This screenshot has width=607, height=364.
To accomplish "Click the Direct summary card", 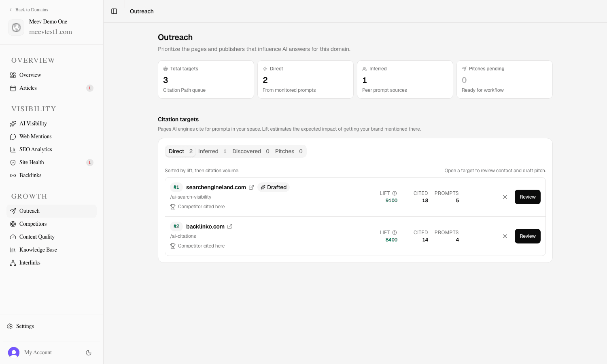I will (x=306, y=79).
